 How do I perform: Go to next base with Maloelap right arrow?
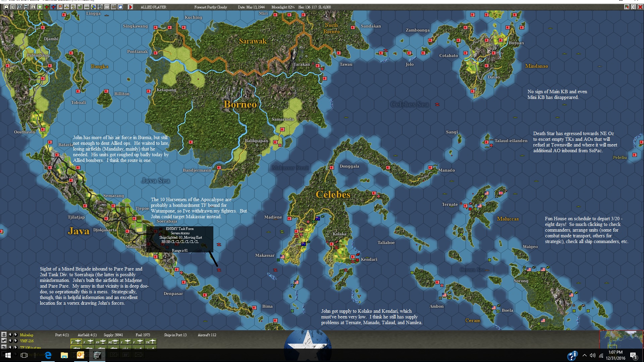[x=16, y=335]
